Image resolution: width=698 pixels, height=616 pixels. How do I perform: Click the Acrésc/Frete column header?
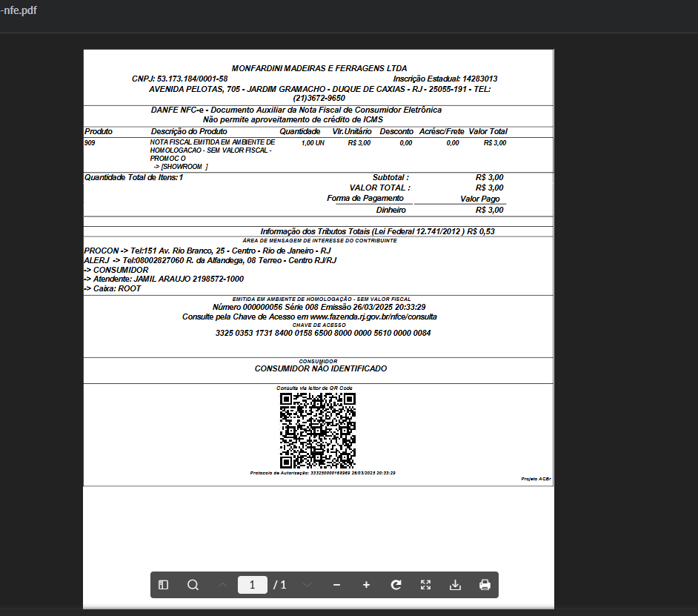click(x=442, y=131)
